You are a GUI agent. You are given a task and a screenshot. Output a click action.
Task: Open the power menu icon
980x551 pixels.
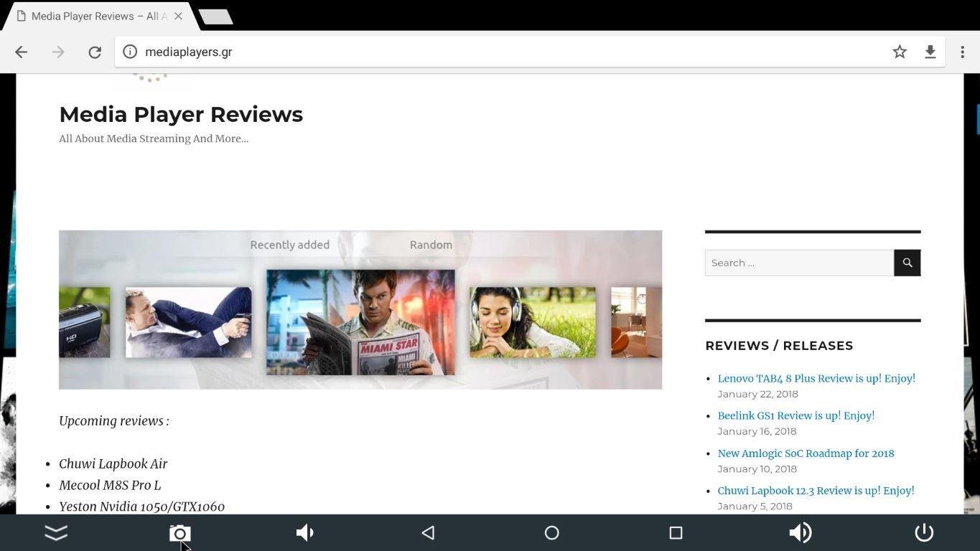coord(924,532)
